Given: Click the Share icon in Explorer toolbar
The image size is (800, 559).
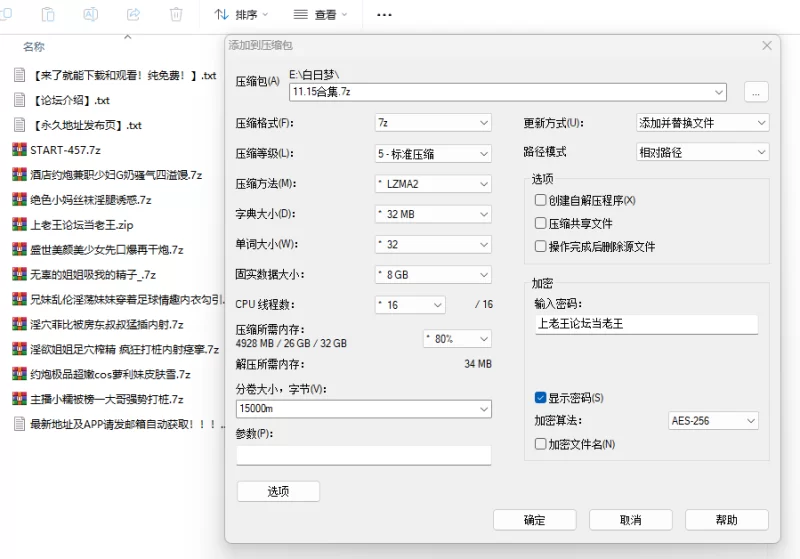Looking at the screenshot, I should pos(134,15).
